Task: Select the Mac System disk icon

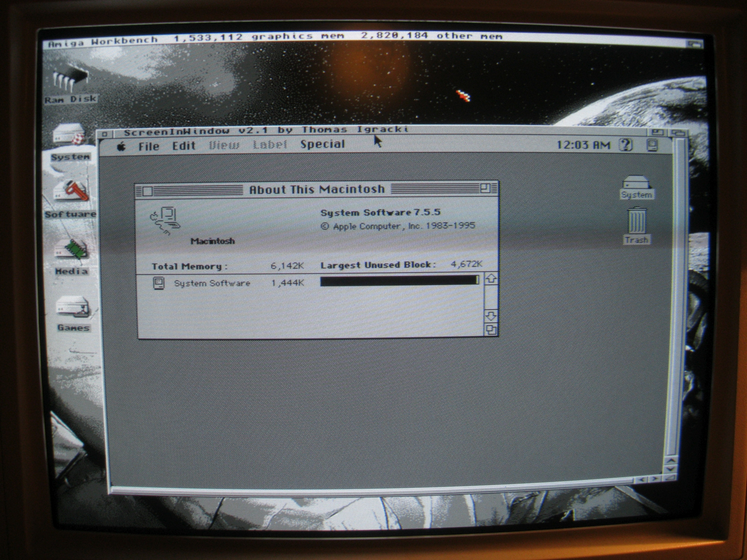Action: tap(636, 183)
